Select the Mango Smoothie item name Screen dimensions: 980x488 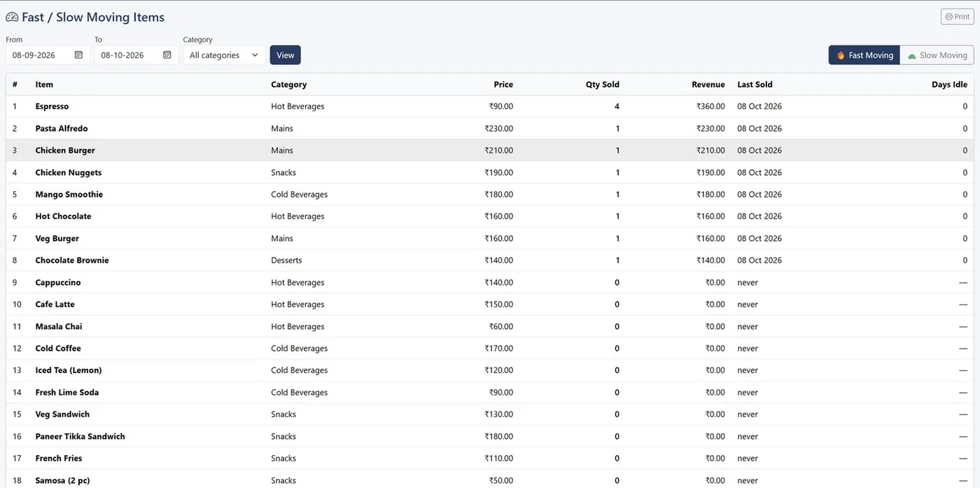tap(69, 194)
